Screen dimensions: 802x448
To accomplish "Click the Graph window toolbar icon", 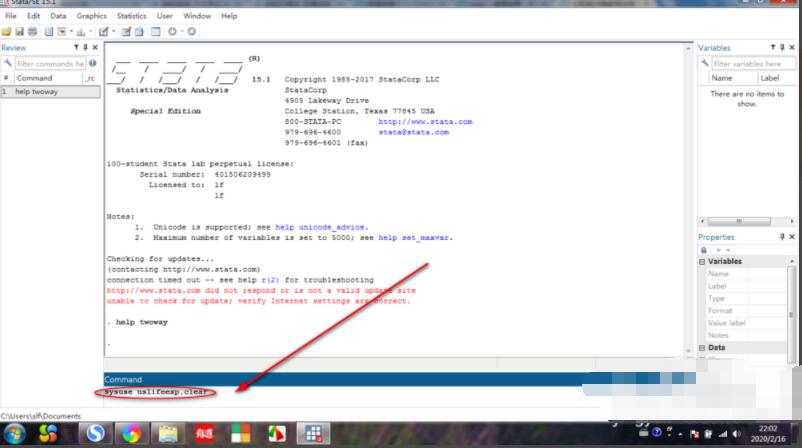I will click(x=81, y=32).
